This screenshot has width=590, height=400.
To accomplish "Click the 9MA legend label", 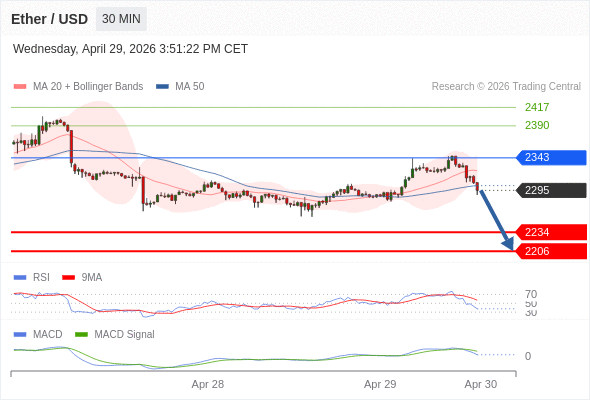I will tap(92, 278).
